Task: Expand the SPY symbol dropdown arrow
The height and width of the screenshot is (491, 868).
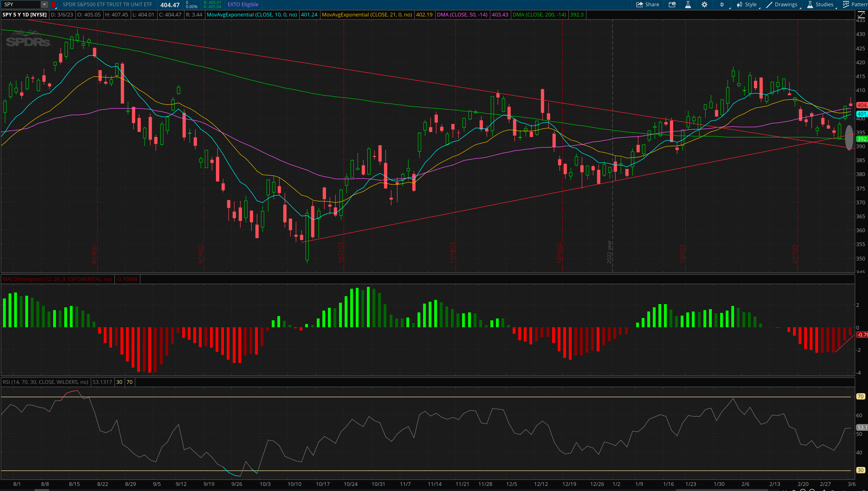Action: [44, 4]
